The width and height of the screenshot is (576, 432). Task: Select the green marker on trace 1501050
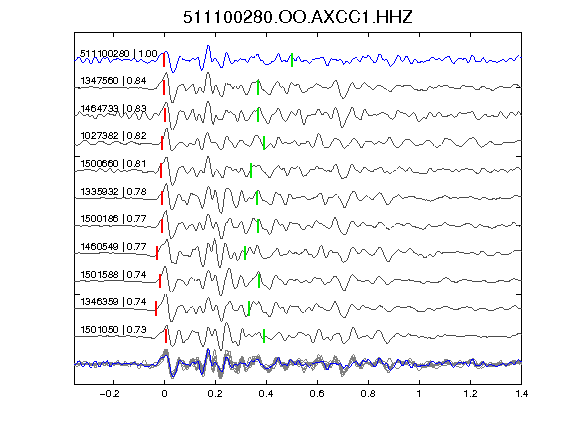[x=264, y=336]
